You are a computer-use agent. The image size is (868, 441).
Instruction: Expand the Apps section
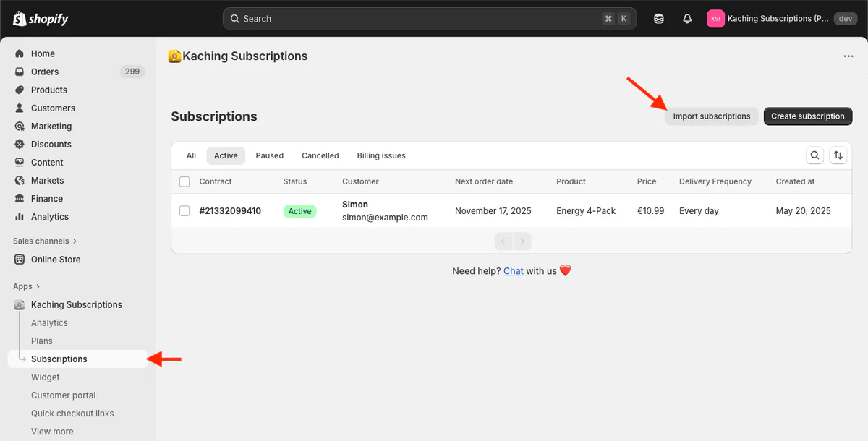pyautogui.click(x=27, y=286)
